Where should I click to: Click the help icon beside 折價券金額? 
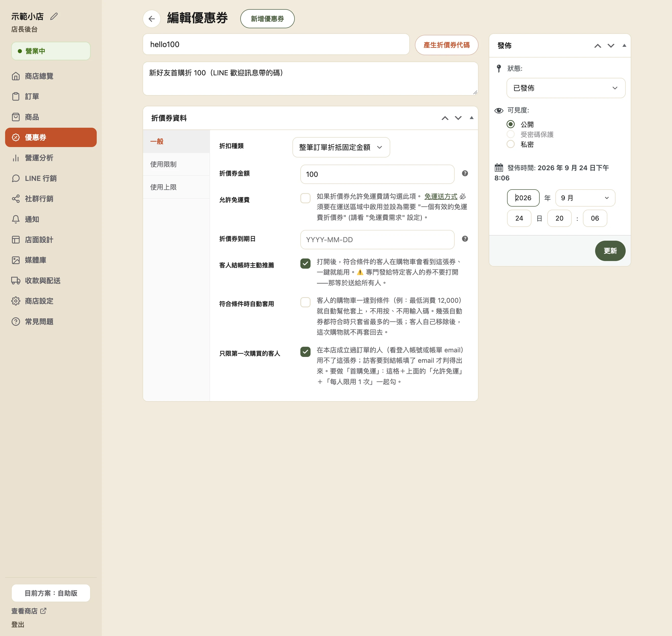pyautogui.click(x=465, y=173)
